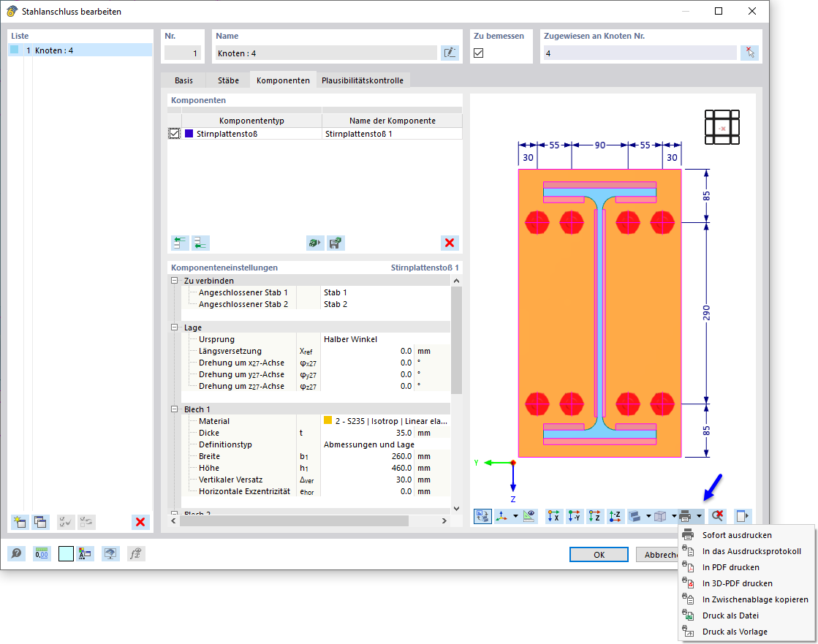Select the view in X direction icon

(553, 516)
